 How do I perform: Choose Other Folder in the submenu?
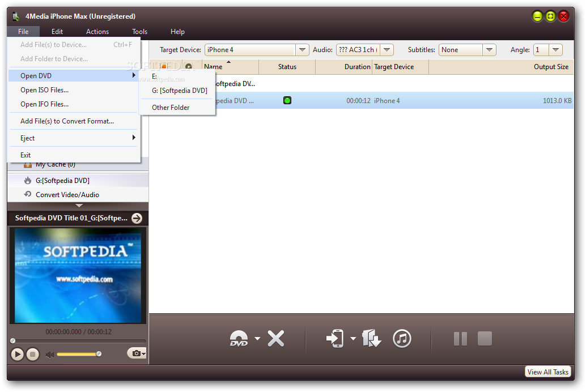[x=177, y=108]
